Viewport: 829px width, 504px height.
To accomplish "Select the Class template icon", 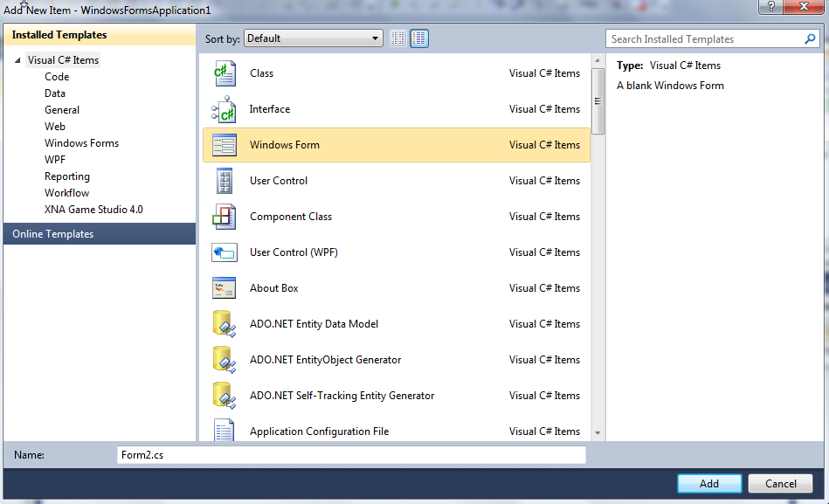I will pos(225,73).
